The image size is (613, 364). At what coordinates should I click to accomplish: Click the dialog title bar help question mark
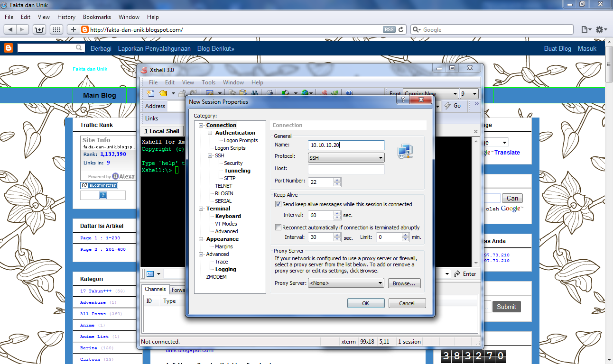pyautogui.click(x=403, y=100)
